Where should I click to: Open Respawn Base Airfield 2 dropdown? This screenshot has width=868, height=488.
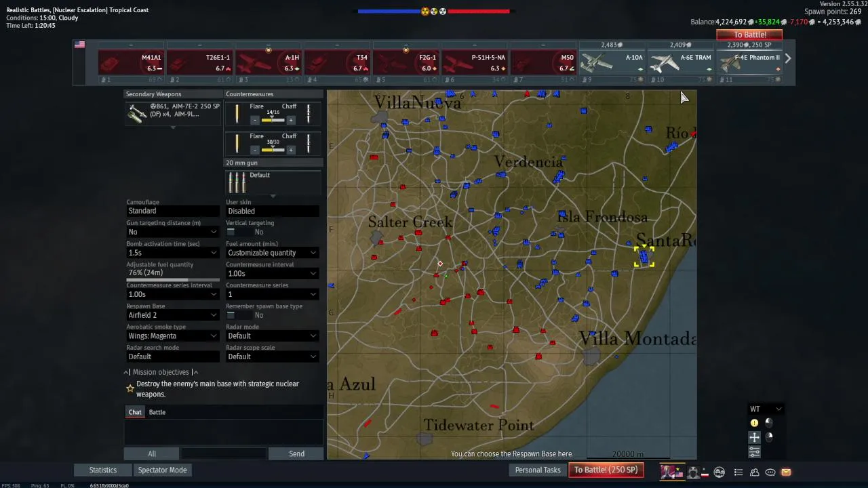[x=173, y=315]
